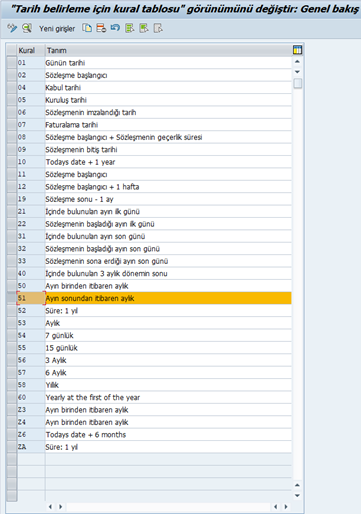Select 'Sözleşme başlangıcı + 1 hafta' cell

pos(168,187)
